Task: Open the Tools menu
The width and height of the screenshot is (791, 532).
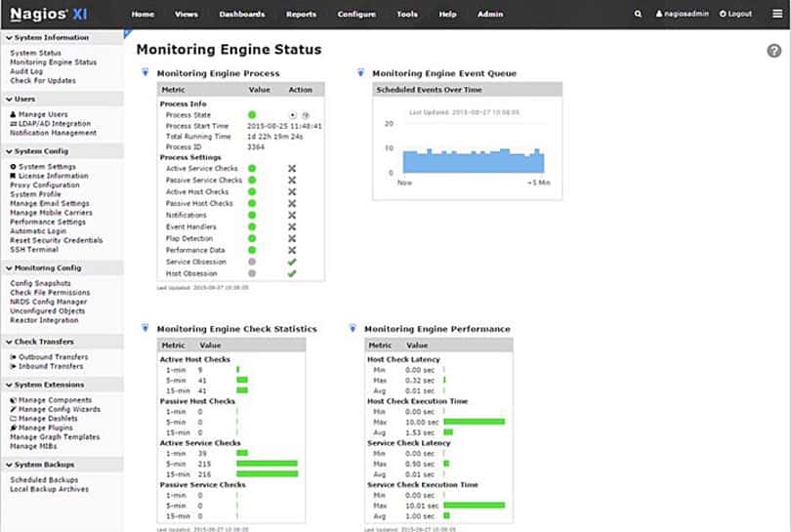Action: tap(407, 14)
